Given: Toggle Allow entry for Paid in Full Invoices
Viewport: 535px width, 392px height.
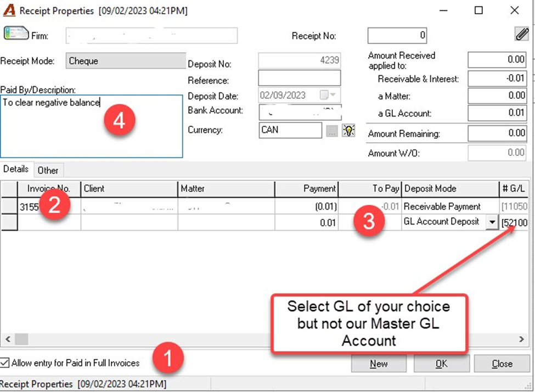Looking at the screenshot, I should 5,363.
